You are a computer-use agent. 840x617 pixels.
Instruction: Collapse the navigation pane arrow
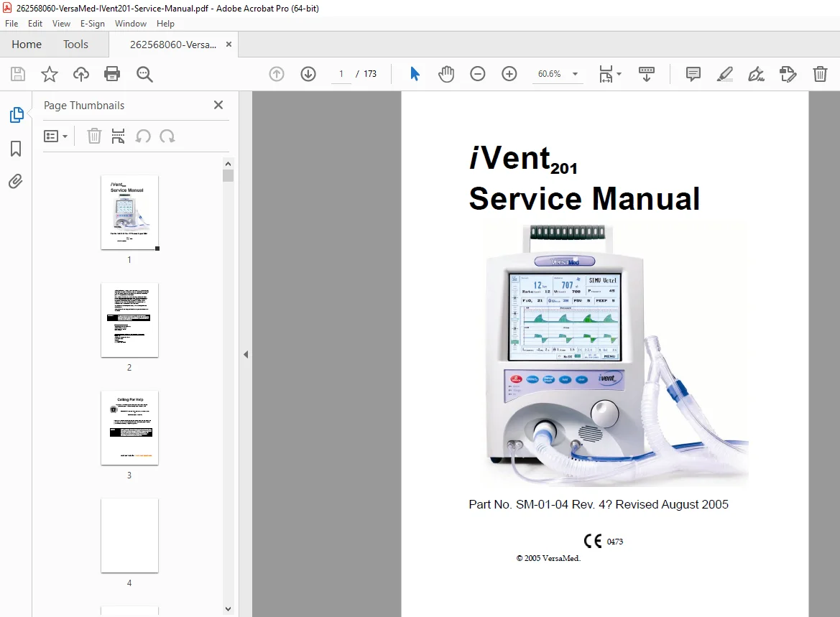point(245,355)
